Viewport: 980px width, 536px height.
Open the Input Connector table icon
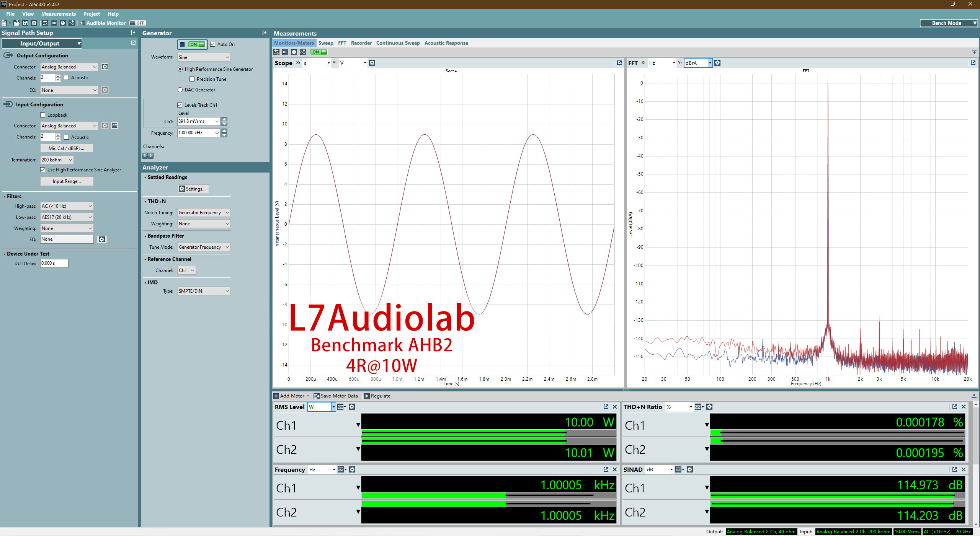[114, 125]
